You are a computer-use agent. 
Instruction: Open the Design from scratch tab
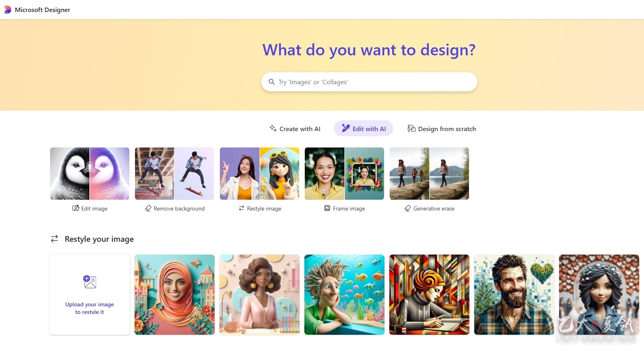click(442, 129)
